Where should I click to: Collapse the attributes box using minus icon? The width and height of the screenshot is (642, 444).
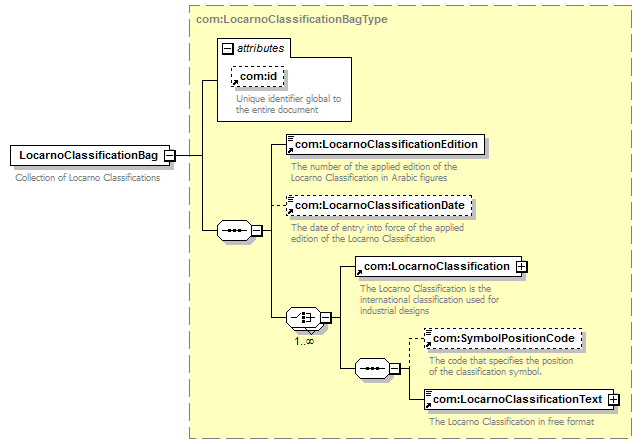point(229,47)
